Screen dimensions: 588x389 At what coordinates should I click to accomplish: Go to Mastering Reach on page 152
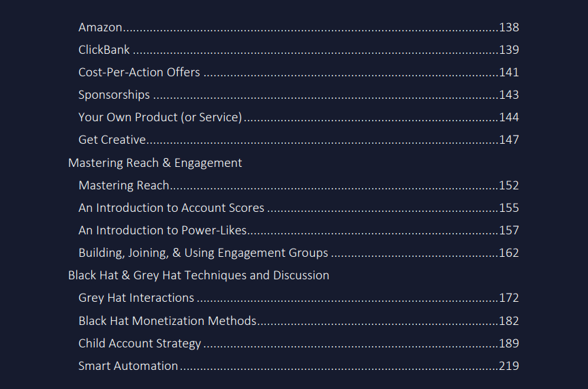(x=298, y=185)
